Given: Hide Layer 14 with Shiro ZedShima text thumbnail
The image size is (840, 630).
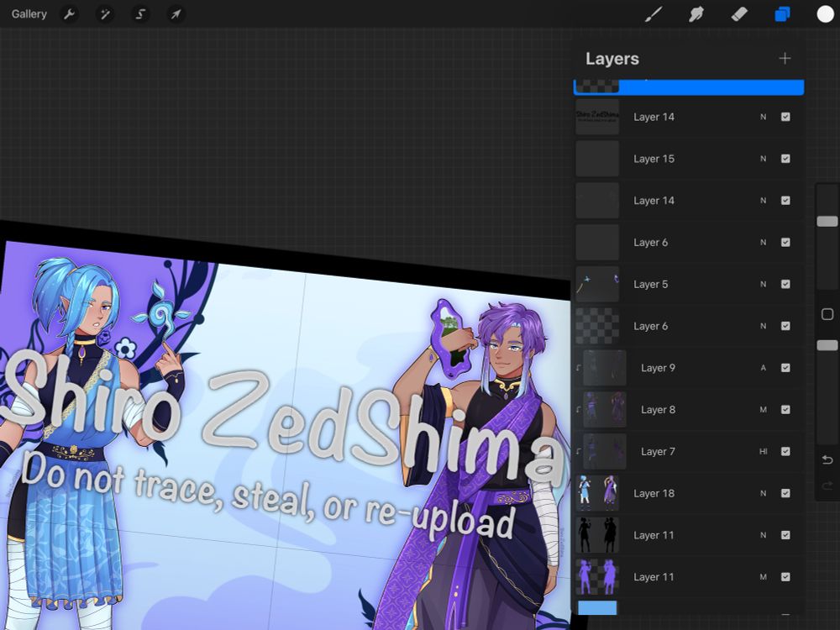Looking at the screenshot, I should [785, 117].
